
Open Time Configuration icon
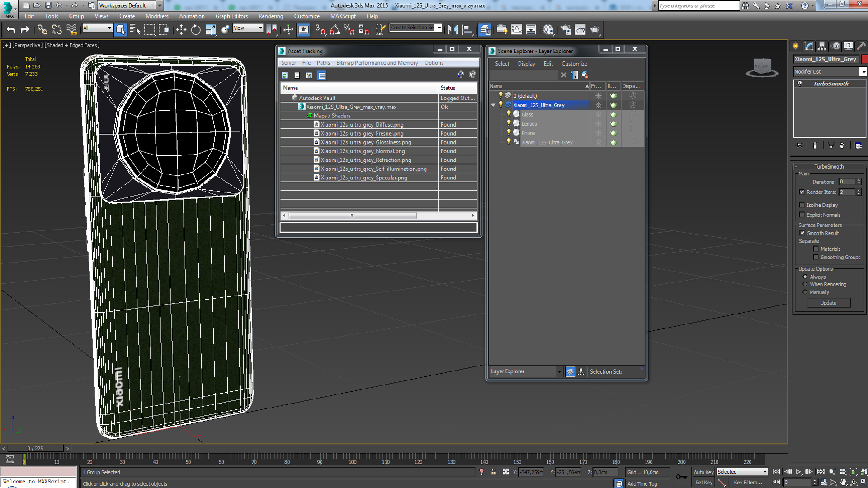pos(824,483)
